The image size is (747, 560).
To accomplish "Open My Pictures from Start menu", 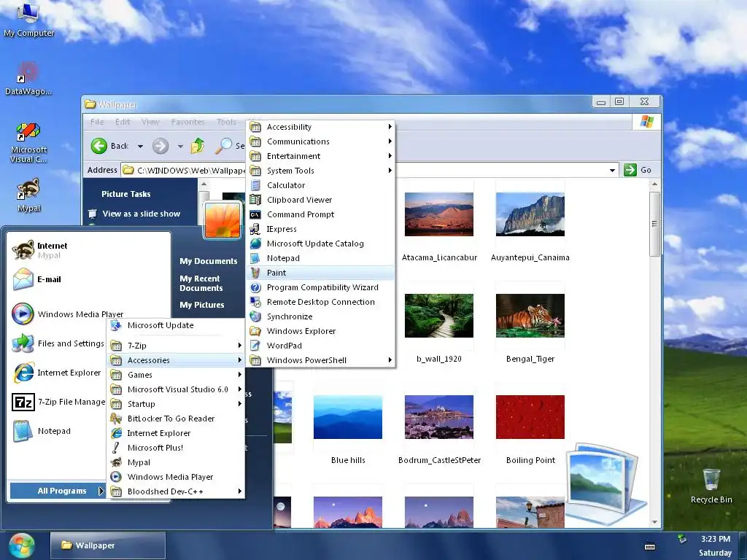I will (202, 305).
